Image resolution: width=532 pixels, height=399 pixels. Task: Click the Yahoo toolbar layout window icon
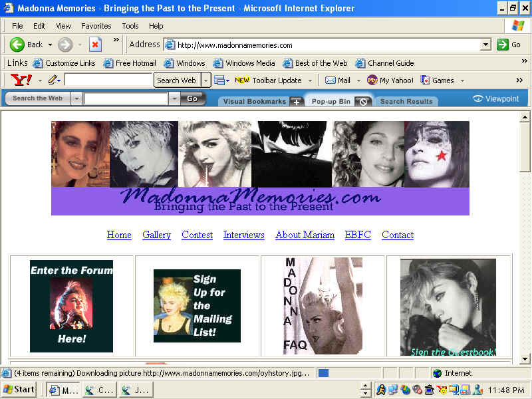pos(219,80)
